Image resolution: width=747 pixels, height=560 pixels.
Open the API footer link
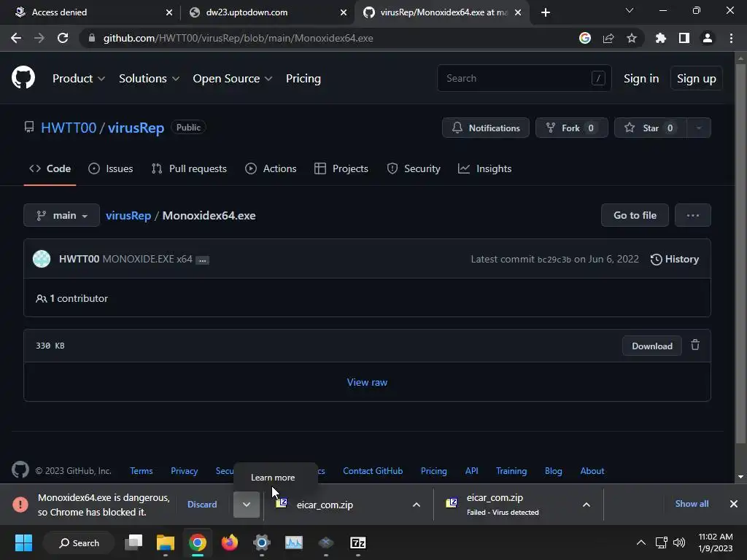tap(471, 471)
